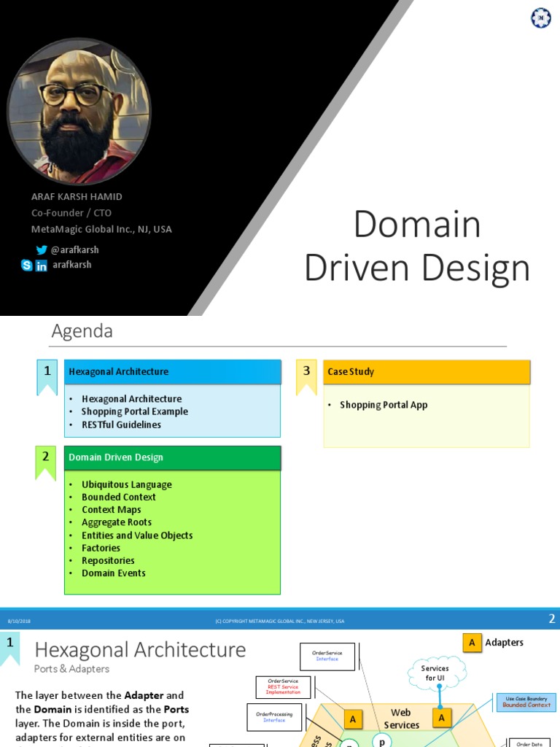This screenshot has width=560, height=747.
Task: Select the Domain Driven Design green header
Action: [x=172, y=457]
